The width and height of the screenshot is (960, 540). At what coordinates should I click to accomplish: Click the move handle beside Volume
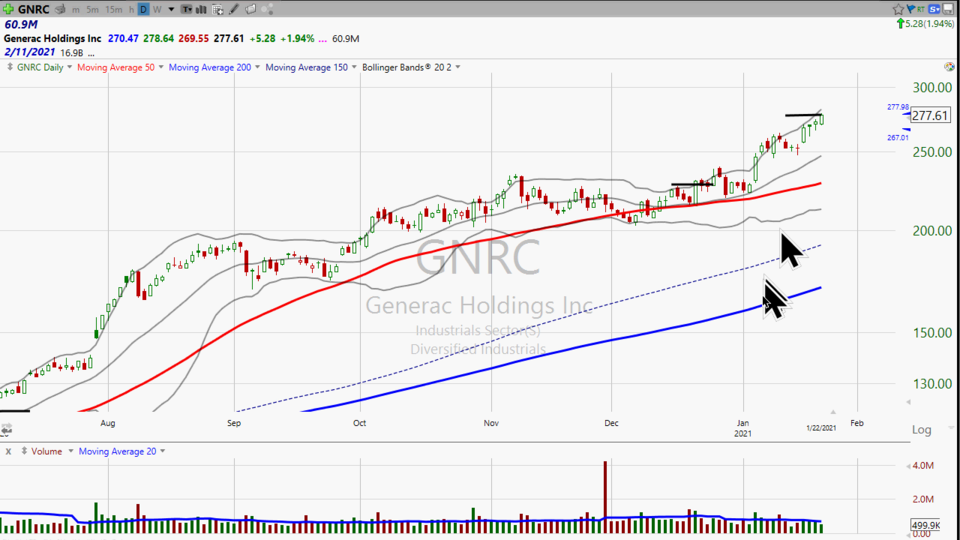point(24,451)
